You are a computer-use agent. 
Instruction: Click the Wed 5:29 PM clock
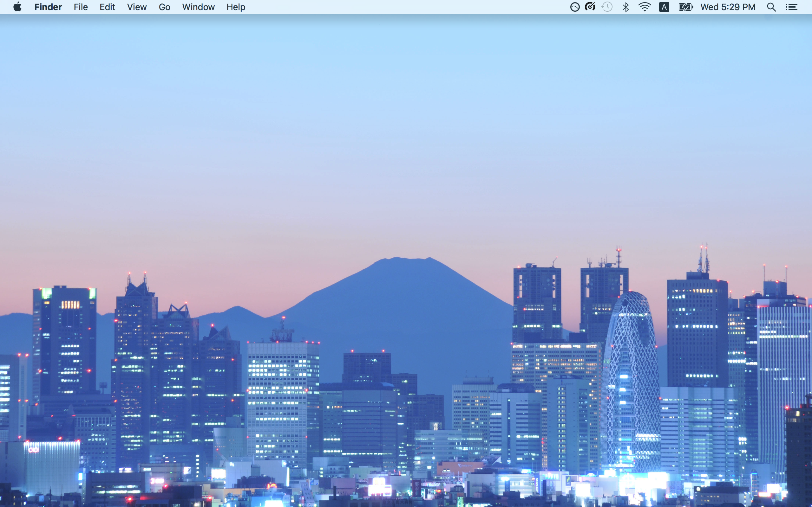(727, 7)
